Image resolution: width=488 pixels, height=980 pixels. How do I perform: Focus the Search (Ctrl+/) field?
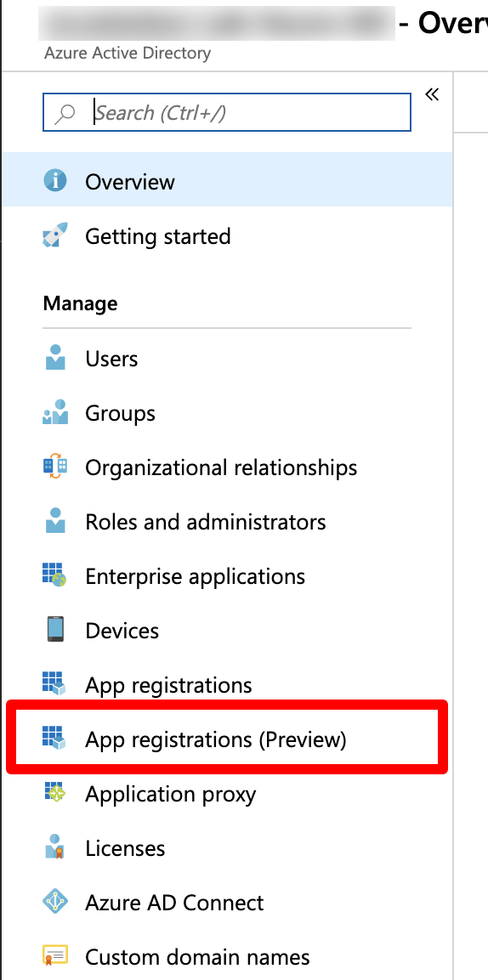pyautogui.click(x=227, y=112)
